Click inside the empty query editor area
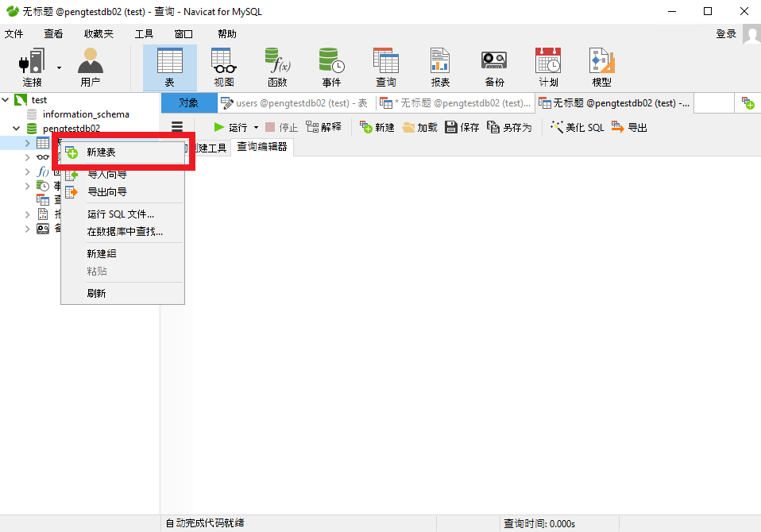Image resolution: width=761 pixels, height=532 pixels. [476, 334]
